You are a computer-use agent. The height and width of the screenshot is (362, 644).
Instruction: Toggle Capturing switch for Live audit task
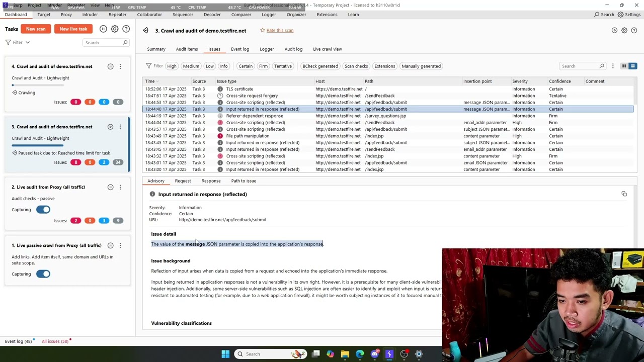click(x=43, y=210)
